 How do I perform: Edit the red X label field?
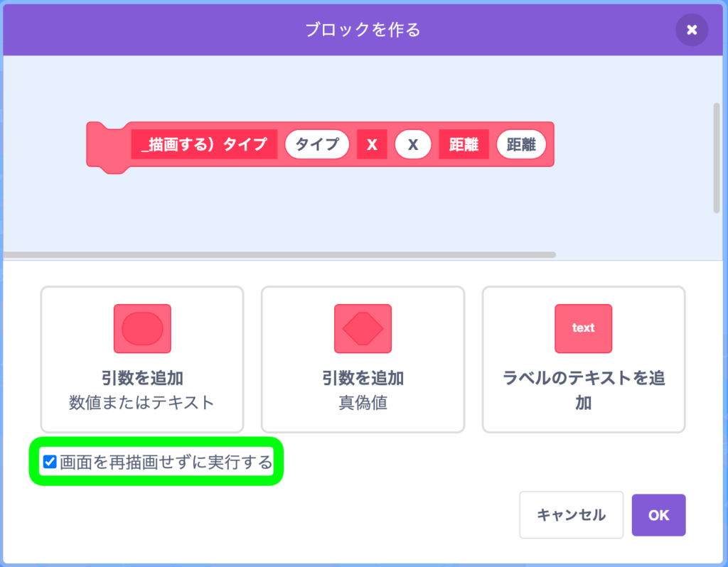(372, 144)
